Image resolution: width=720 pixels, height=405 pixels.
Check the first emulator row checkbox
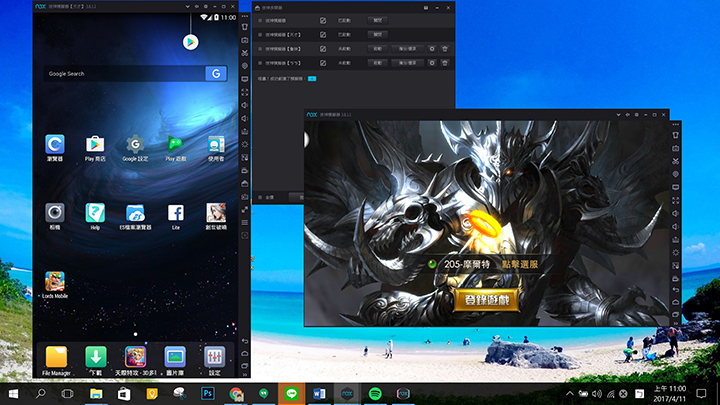[260, 21]
